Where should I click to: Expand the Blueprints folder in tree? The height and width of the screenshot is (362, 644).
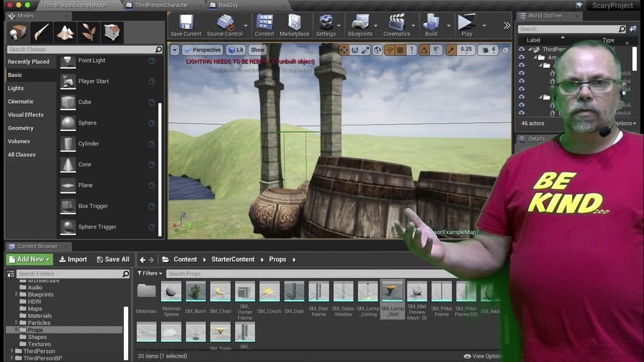(17, 295)
